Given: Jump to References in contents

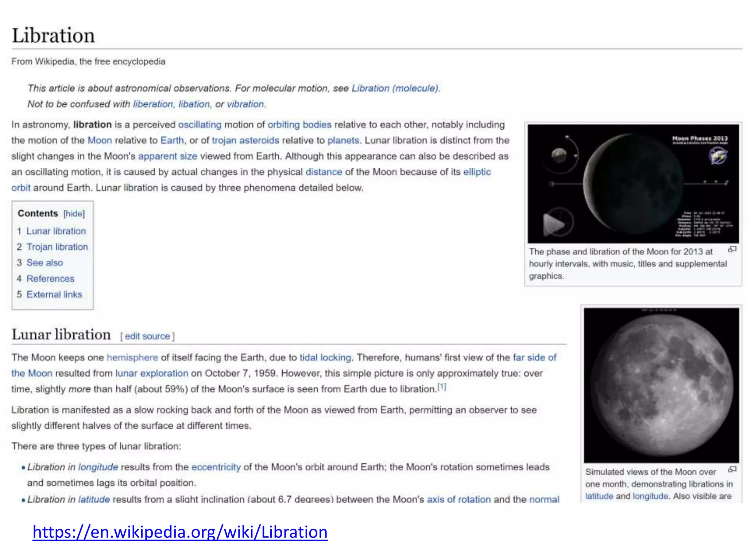Looking at the screenshot, I should pos(50,279).
